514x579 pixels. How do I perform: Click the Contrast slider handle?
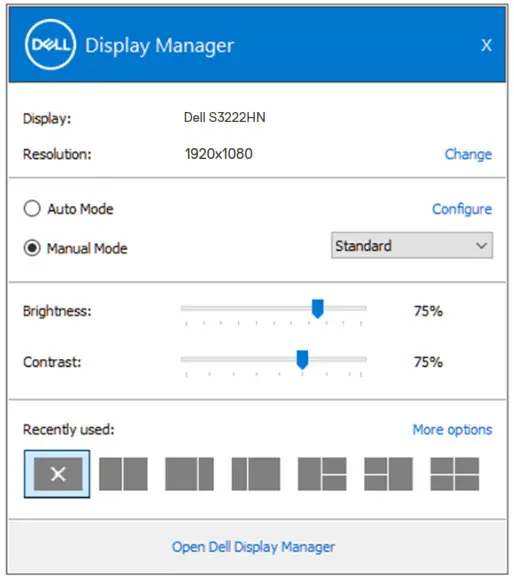pos(302,360)
